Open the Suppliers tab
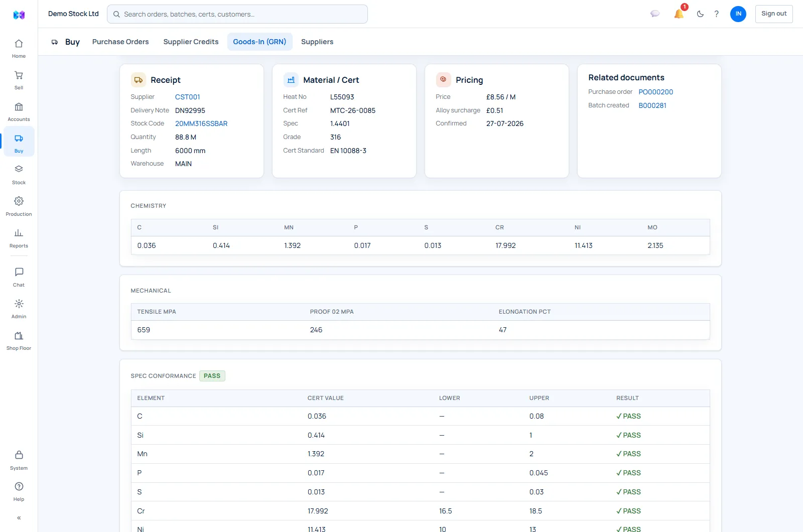The image size is (803, 532). click(x=317, y=42)
